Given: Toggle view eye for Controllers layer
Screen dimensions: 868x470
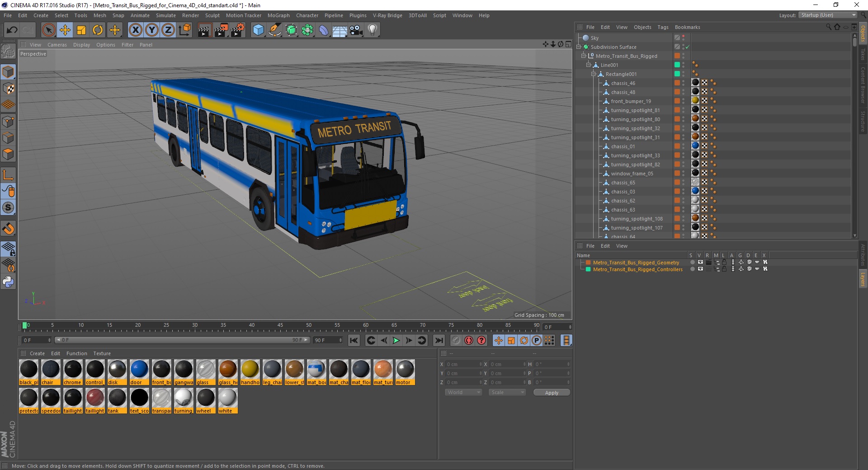Looking at the screenshot, I should (x=700, y=269).
